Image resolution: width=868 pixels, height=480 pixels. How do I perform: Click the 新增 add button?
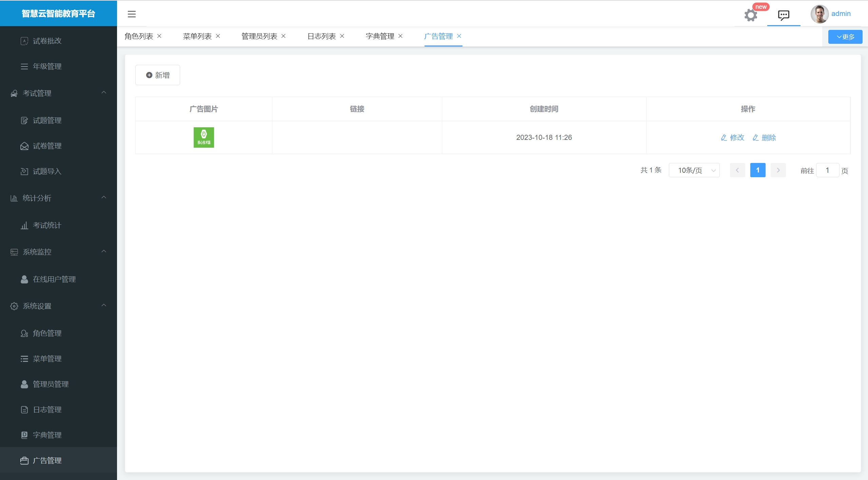(158, 75)
